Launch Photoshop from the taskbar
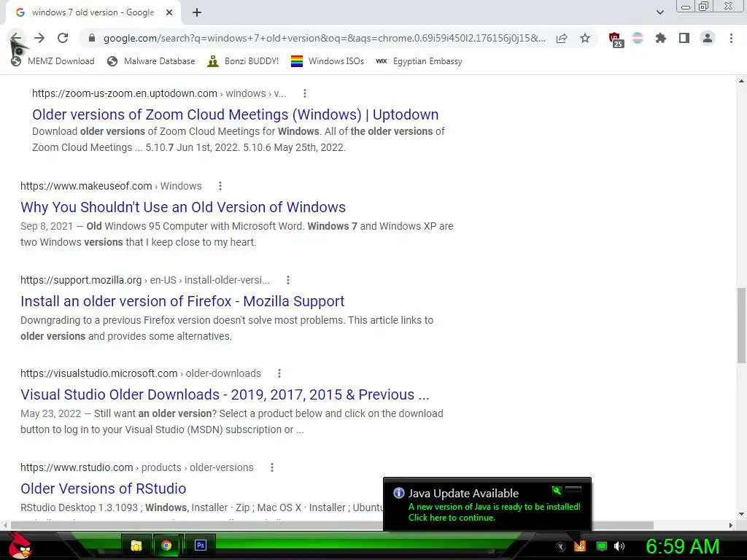The width and height of the screenshot is (747, 560). click(201, 545)
